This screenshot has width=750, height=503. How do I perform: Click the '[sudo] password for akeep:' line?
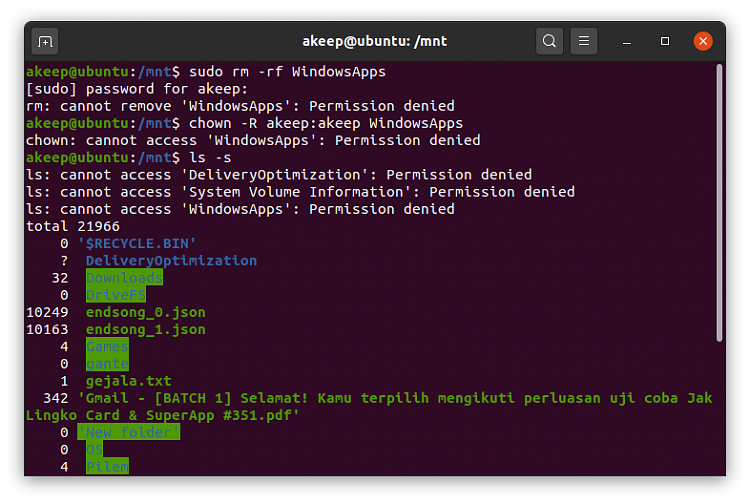[137, 89]
